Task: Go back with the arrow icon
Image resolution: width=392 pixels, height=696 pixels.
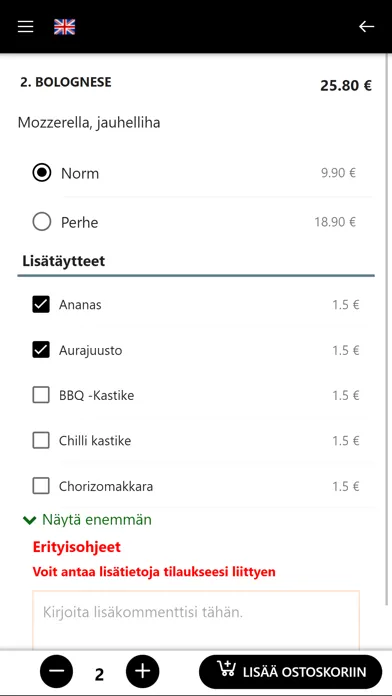Action: pyautogui.click(x=366, y=27)
